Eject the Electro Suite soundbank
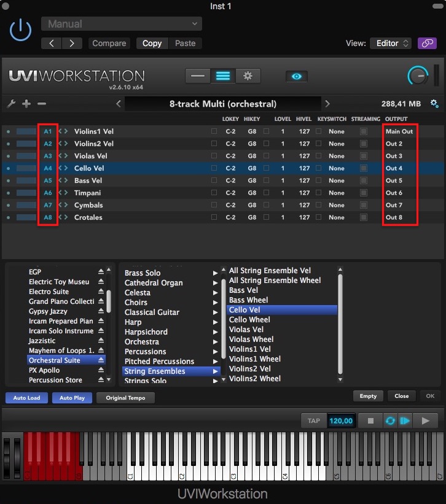The width and height of the screenshot is (446, 504). (x=101, y=291)
